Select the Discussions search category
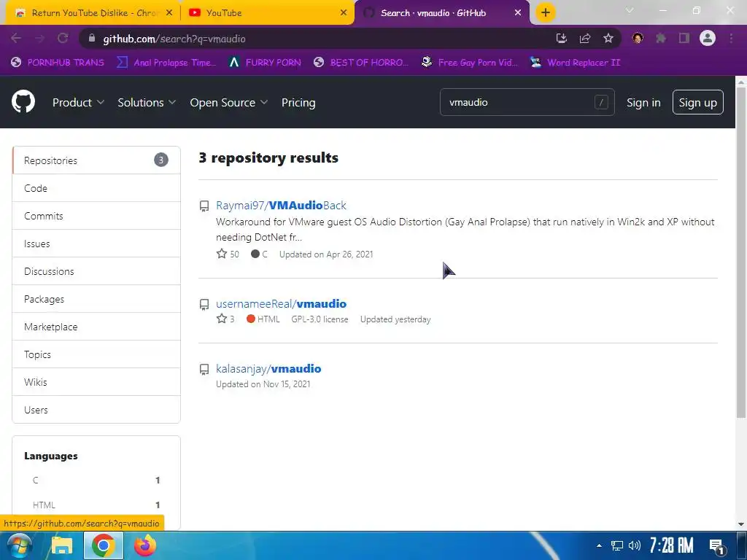 tap(96, 271)
